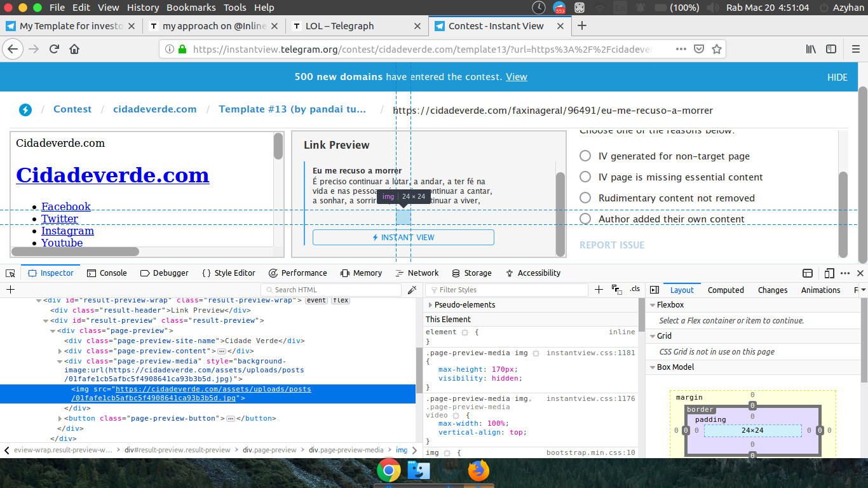Collapse the page-preview div node
Image resolution: width=868 pixels, height=488 pixels.
coord(53,330)
